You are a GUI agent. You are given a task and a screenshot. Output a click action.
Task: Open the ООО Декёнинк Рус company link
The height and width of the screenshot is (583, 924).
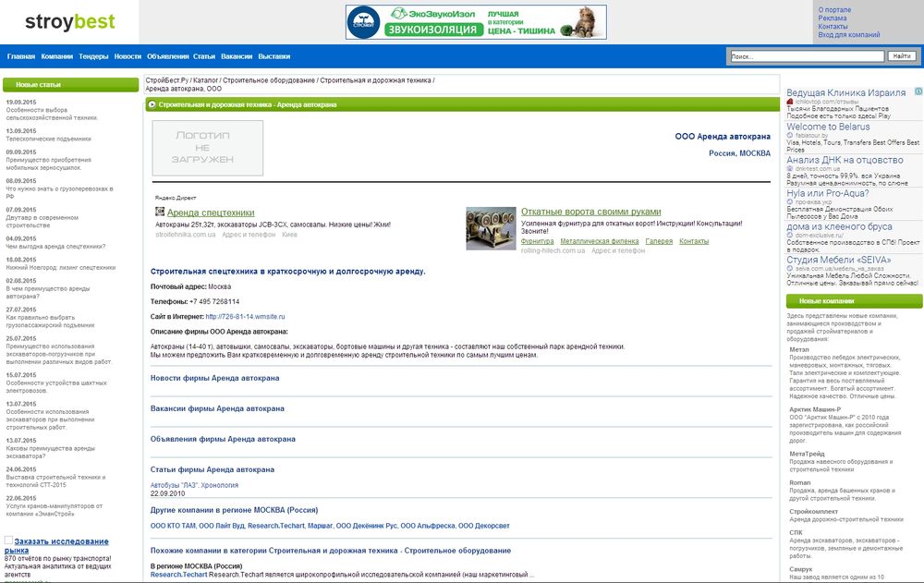(367, 526)
